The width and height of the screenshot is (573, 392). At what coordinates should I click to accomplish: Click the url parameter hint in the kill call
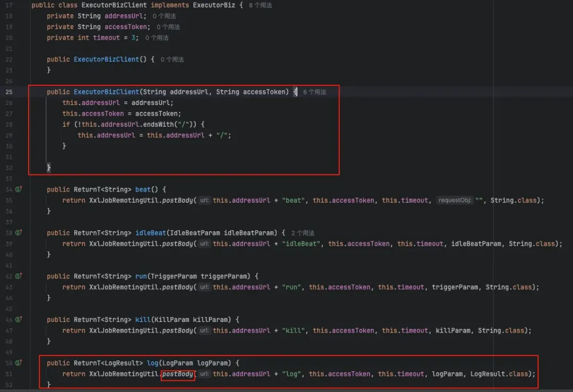click(204, 331)
